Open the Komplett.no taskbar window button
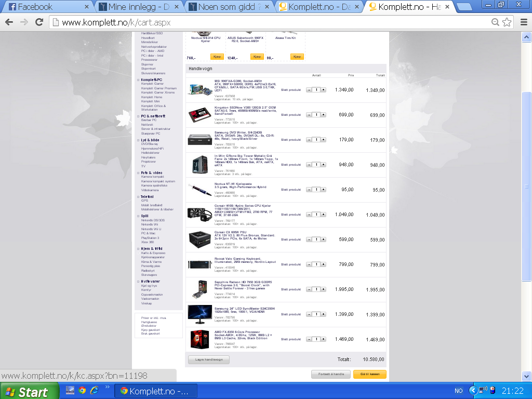This screenshot has height=399, width=532. tap(156, 391)
